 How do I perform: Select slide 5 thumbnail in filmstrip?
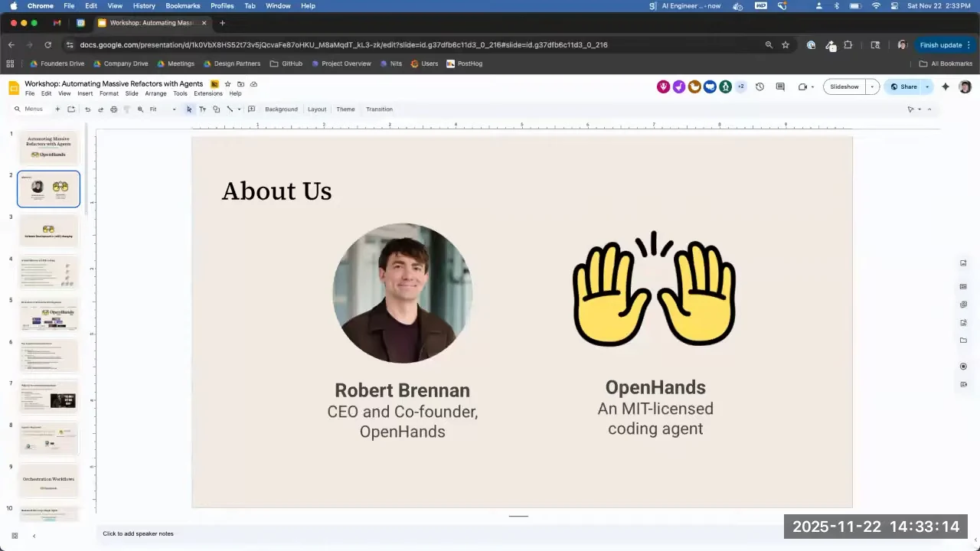[48, 315]
